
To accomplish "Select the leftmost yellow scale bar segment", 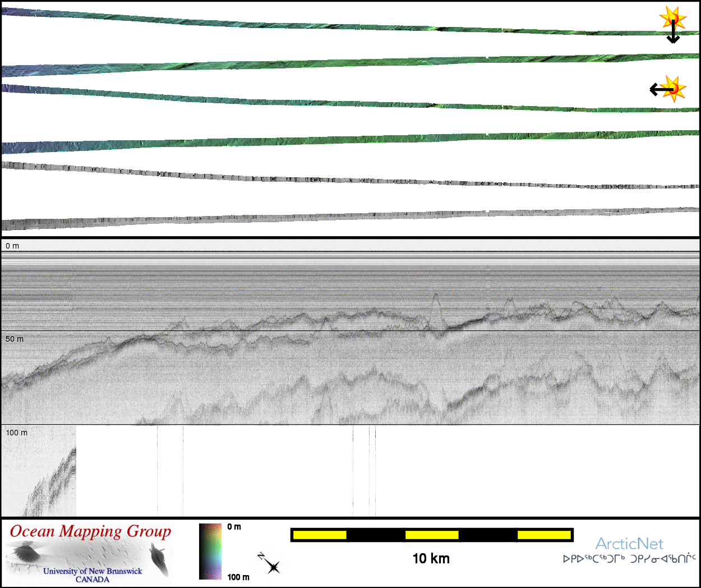I will [320, 535].
